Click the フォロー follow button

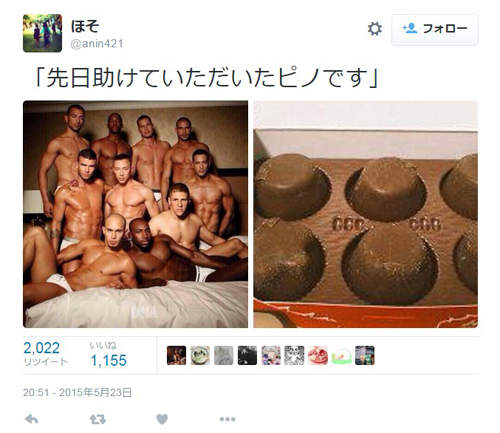(435, 29)
